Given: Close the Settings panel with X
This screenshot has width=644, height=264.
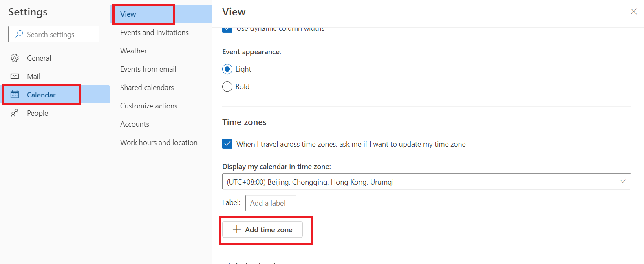Looking at the screenshot, I should (634, 11).
